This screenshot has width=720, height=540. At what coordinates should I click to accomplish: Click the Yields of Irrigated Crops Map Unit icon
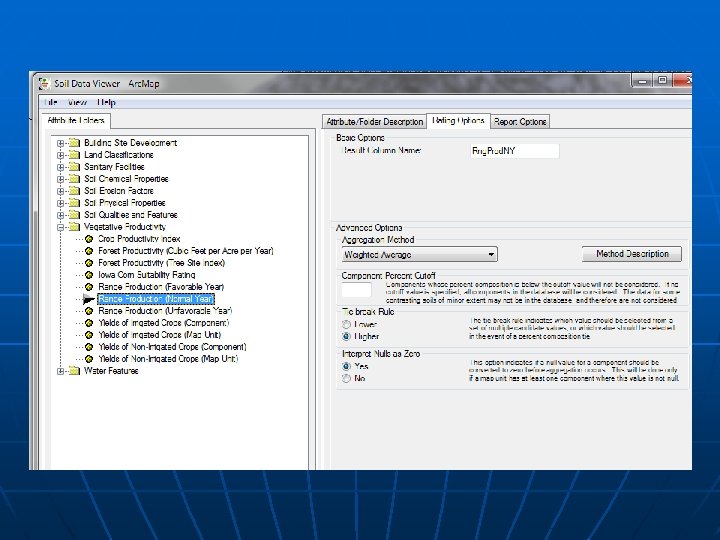(x=89, y=335)
